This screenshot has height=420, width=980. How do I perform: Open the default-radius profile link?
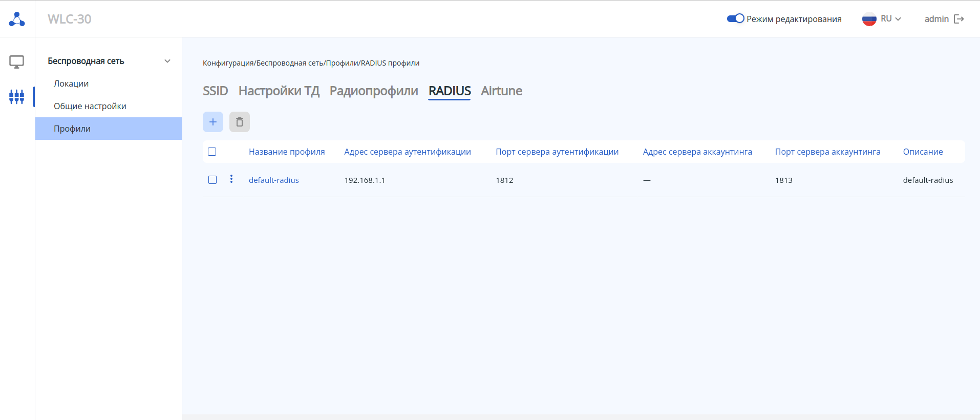274,180
